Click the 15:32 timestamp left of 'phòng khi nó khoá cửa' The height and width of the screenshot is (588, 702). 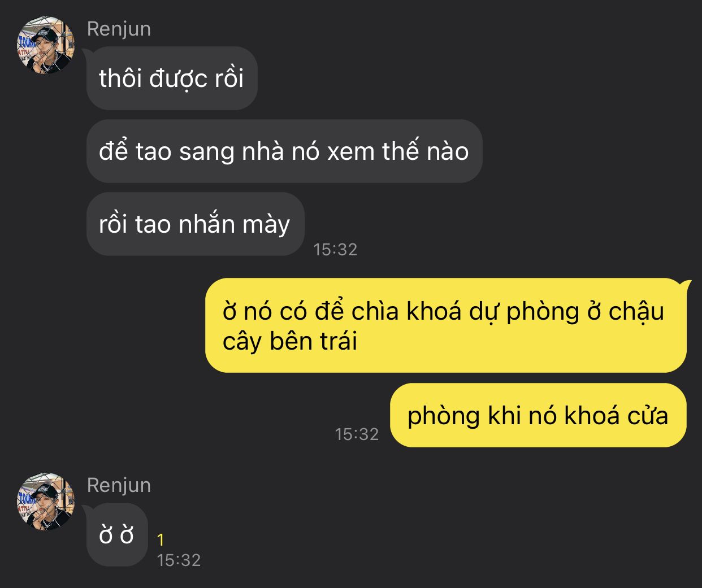pos(357,434)
